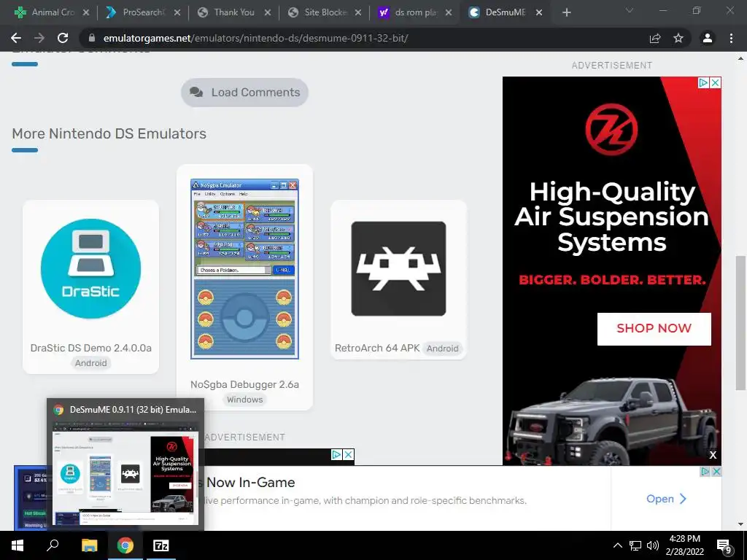
Task: Click the page vertical scrollbar thumb
Action: (740, 323)
